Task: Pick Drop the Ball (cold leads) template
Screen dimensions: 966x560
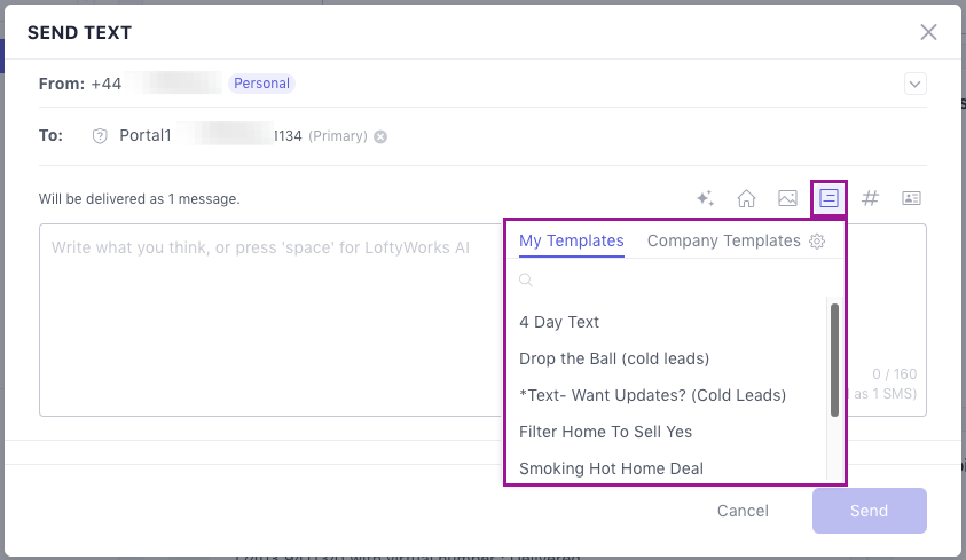Action: [x=614, y=358]
